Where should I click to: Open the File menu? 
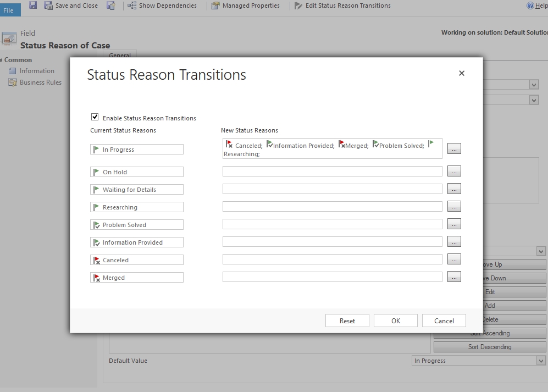point(9,10)
